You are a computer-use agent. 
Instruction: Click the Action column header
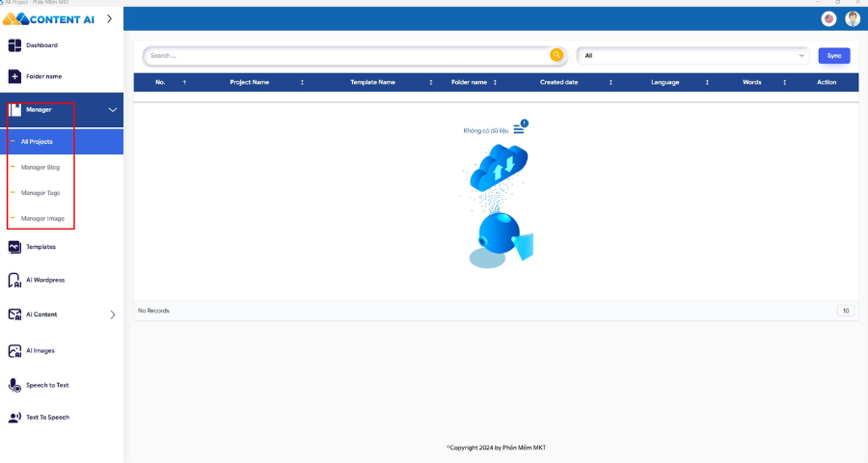(827, 83)
